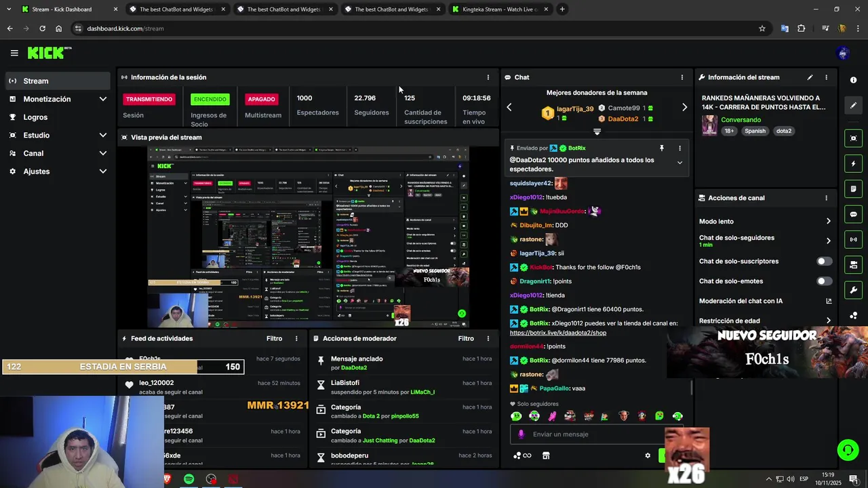
Task: Select Logros in the sidebar
Action: click(x=58, y=117)
